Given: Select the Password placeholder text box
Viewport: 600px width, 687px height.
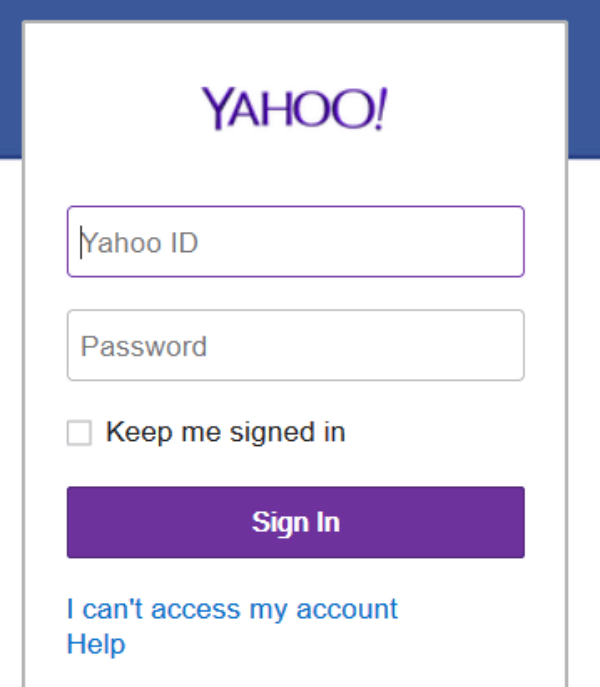Looking at the screenshot, I should point(144,346).
